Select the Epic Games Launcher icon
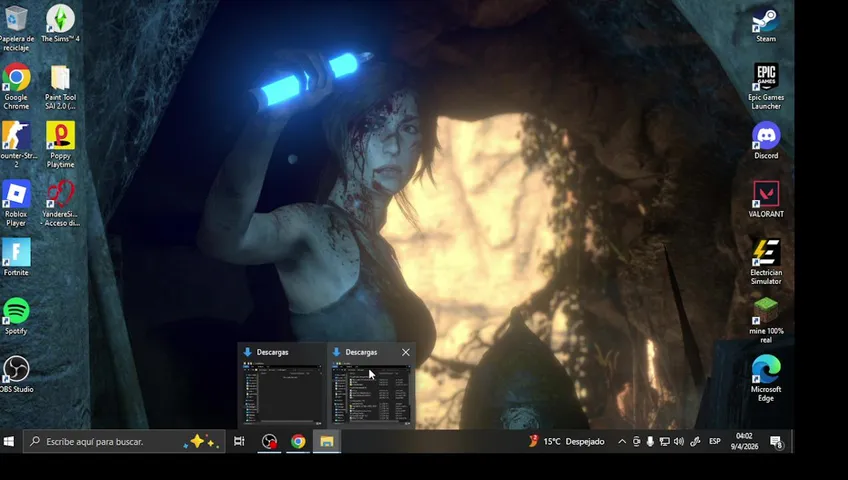Image resolution: width=848 pixels, height=480 pixels. click(766, 86)
